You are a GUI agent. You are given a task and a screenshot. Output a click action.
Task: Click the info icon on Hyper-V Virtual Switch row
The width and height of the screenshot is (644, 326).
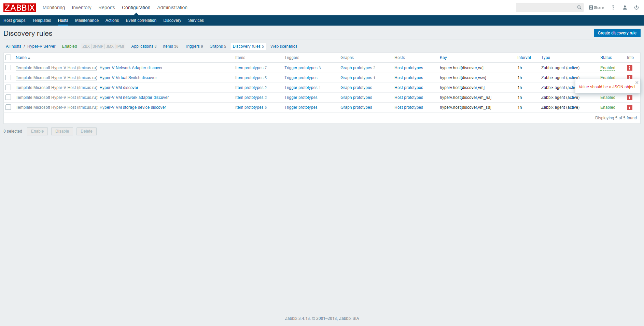tap(630, 78)
